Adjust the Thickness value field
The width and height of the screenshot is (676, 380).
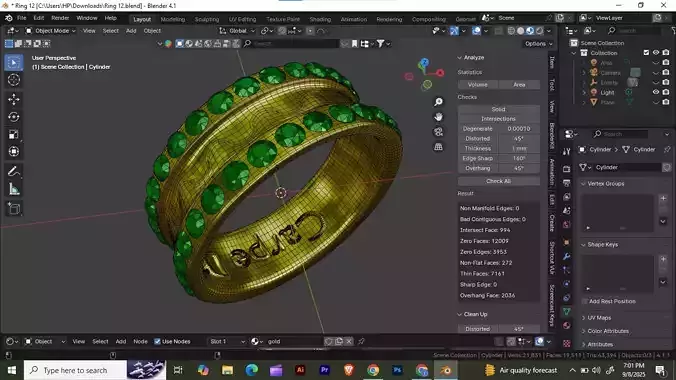[519, 148]
